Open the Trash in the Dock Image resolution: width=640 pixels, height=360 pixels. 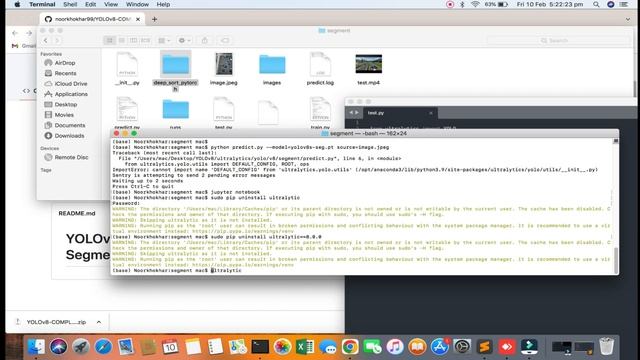pyautogui.click(x=607, y=347)
